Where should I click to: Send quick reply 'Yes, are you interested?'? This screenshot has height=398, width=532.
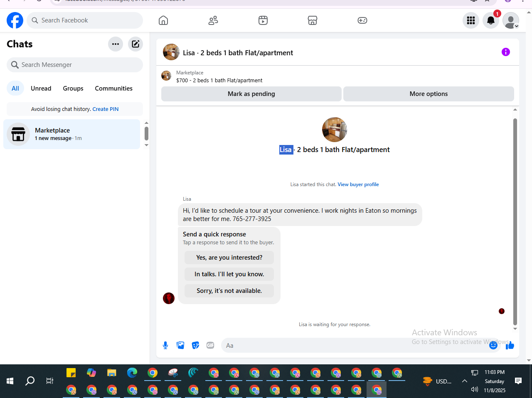(x=229, y=258)
